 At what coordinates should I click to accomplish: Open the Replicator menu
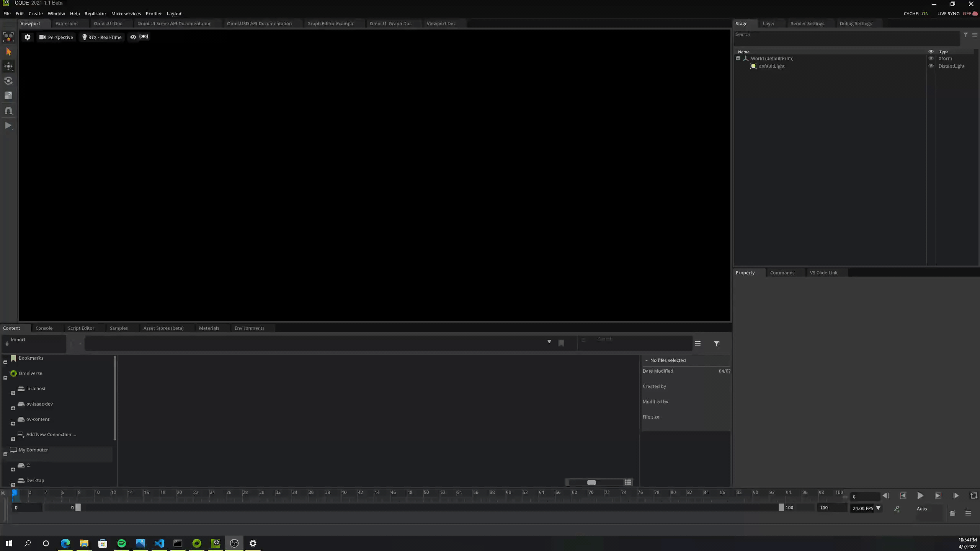95,13
